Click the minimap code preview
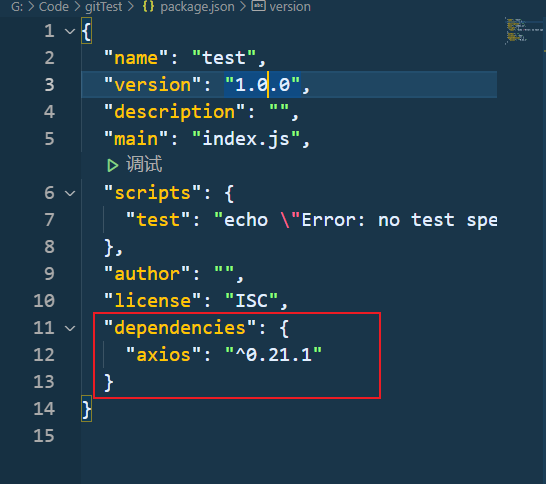 point(520,31)
